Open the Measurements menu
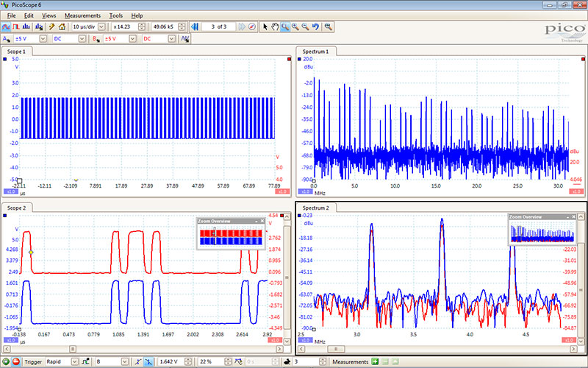This screenshot has height=368, width=588. tap(82, 15)
